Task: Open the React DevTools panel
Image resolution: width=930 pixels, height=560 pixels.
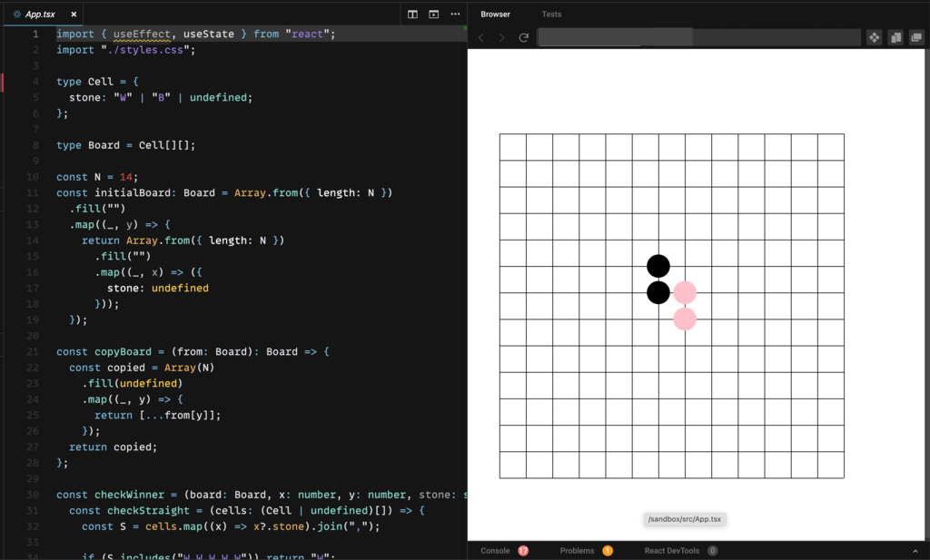Action: (x=671, y=551)
